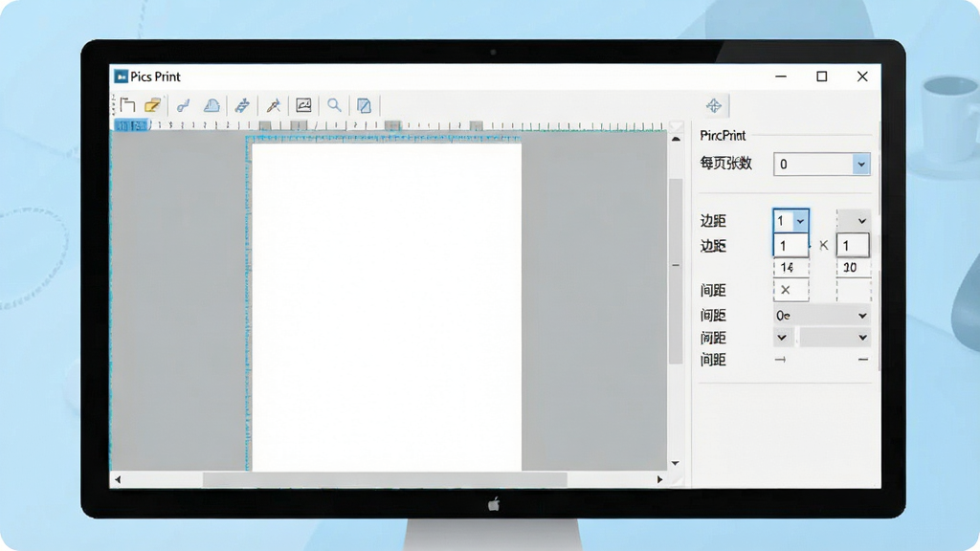Click the second 边距 left input showing 1

pyautogui.click(x=791, y=246)
